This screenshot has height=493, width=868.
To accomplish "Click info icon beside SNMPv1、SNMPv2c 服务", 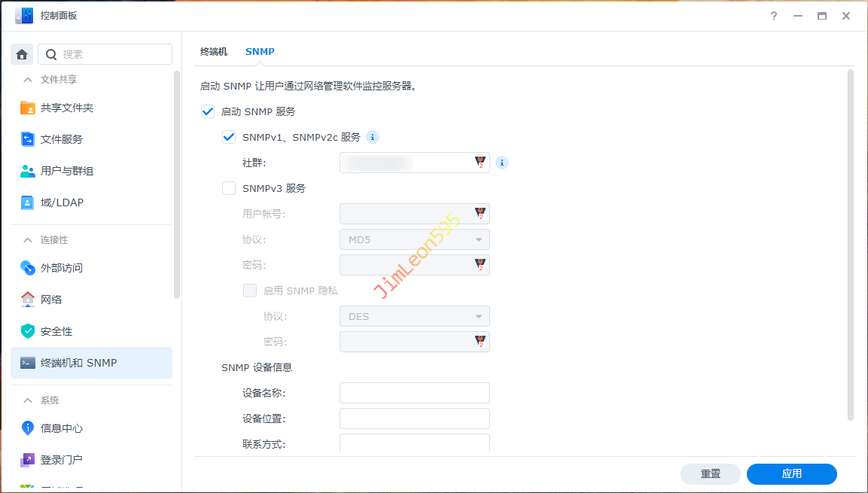I will point(372,137).
